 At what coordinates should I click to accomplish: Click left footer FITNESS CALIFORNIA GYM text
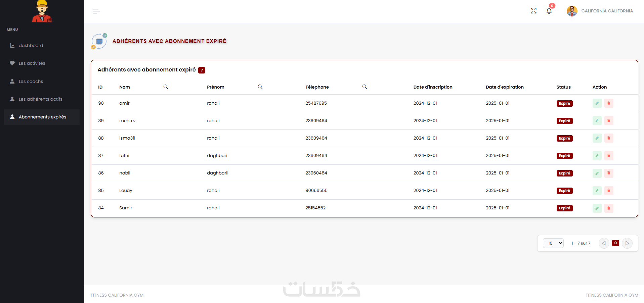point(117,295)
